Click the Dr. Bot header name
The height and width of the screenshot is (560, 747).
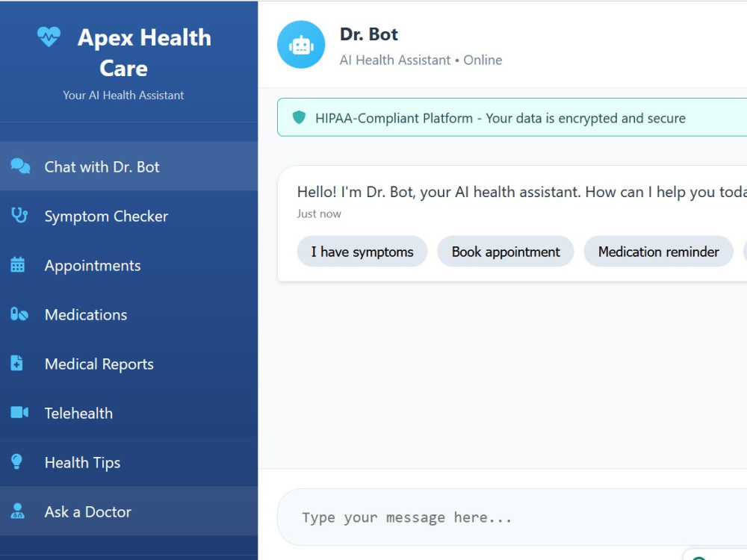[x=369, y=34]
